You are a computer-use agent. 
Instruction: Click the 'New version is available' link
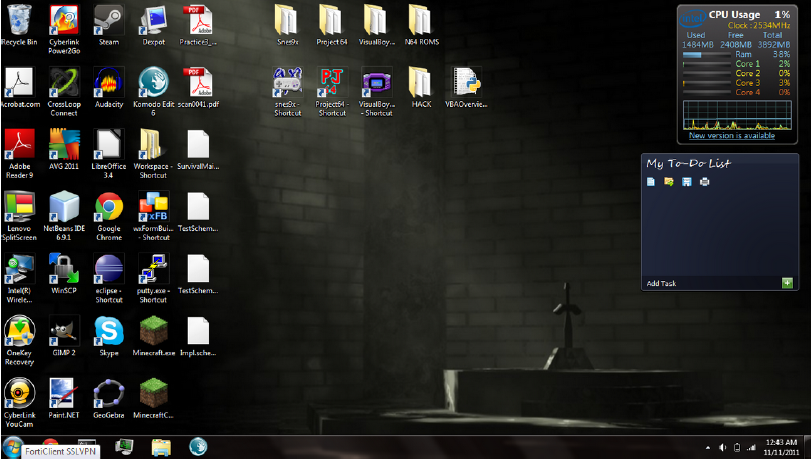(x=731, y=136)
